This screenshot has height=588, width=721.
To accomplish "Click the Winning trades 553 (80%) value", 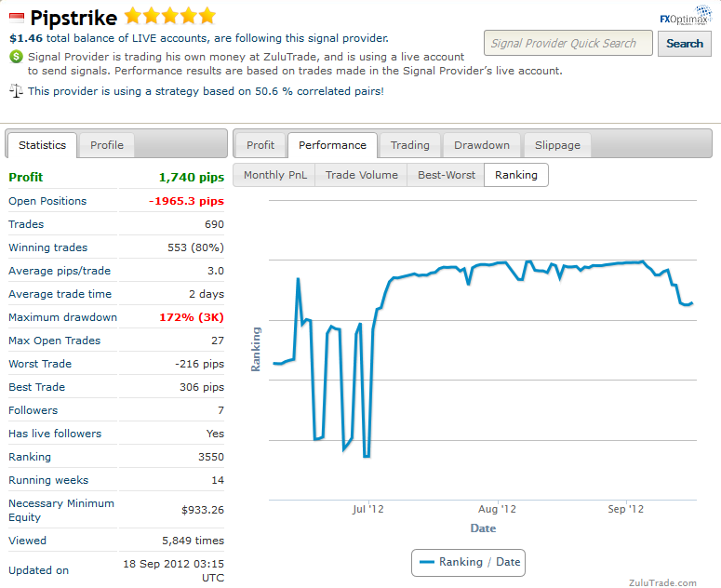I will [x=195, y=247].
